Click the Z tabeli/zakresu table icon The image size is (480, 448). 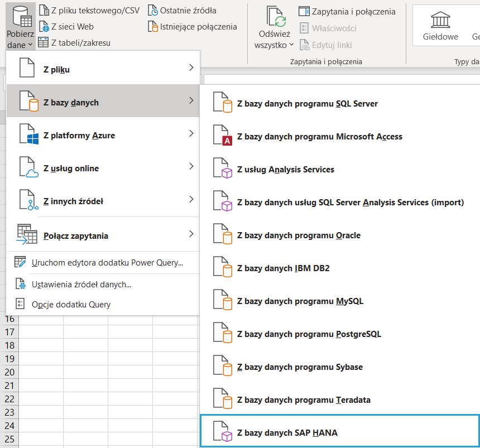coord(44,42)
